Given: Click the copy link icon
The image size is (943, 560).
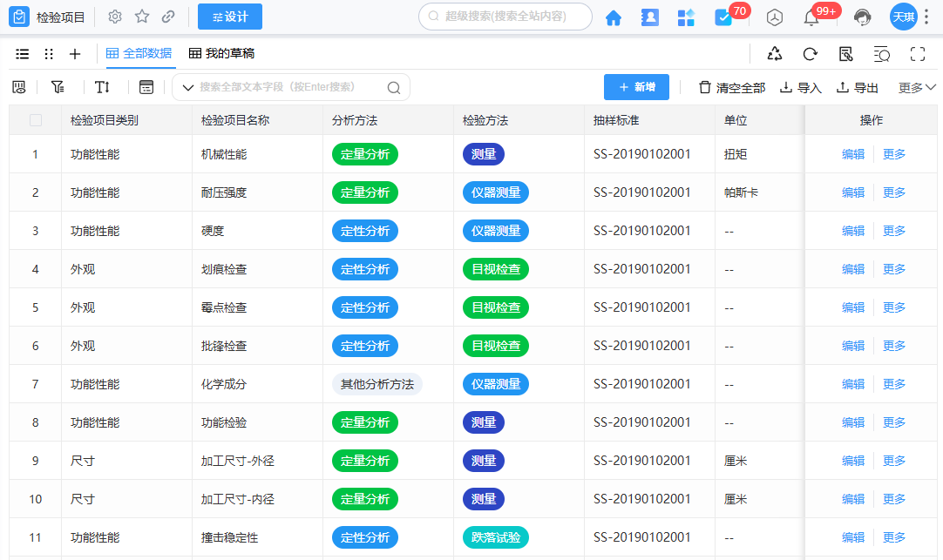Looking at the screenshot, I should click(169, 17).
